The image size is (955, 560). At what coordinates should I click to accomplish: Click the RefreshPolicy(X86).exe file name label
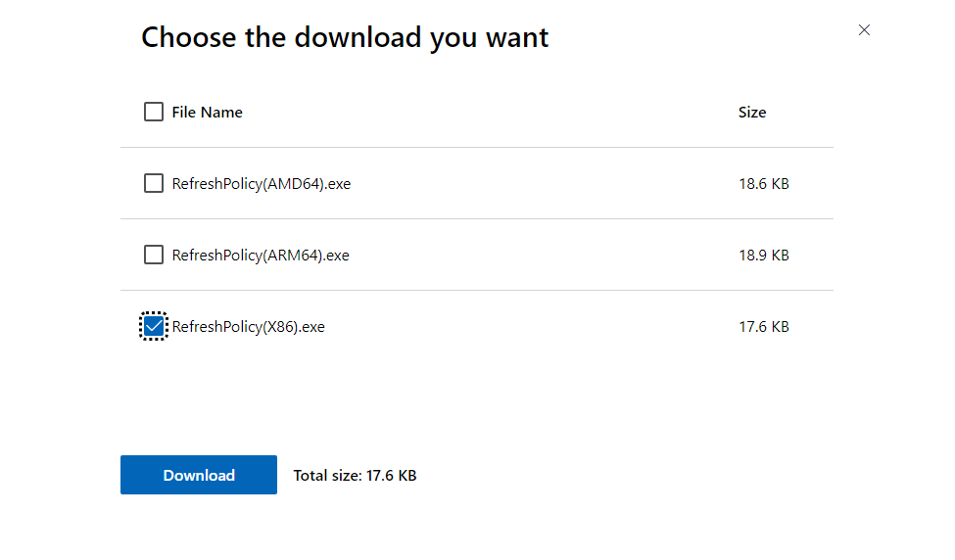[x=248, y=327]
